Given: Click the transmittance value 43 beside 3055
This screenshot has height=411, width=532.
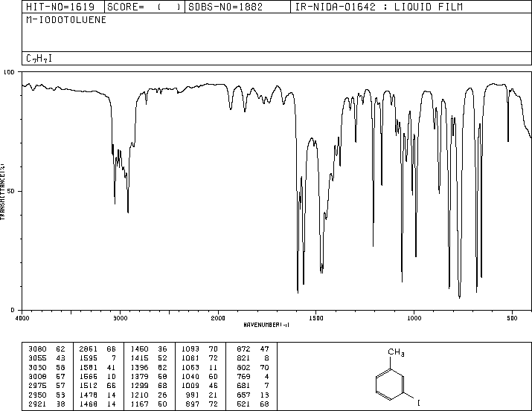Looking at the screenshot, I should [60, 358].
